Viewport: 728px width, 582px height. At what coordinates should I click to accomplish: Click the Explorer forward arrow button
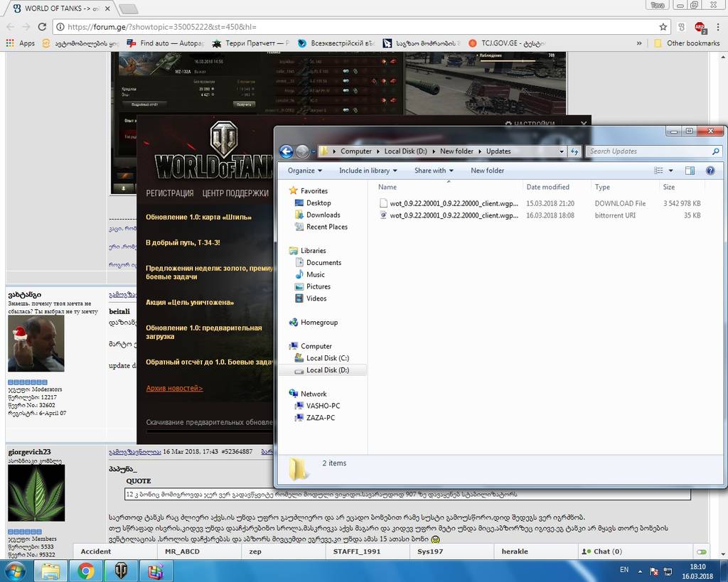click(x=302, y=151)
